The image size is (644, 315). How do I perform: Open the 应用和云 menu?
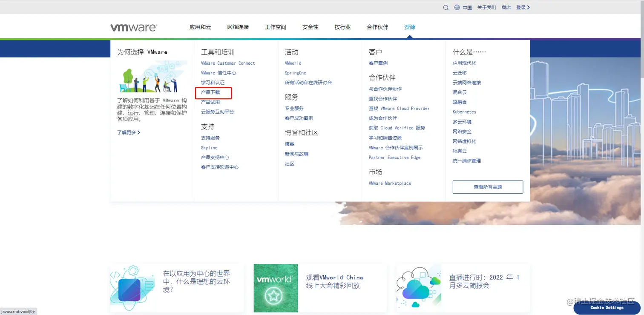[200, 27]
